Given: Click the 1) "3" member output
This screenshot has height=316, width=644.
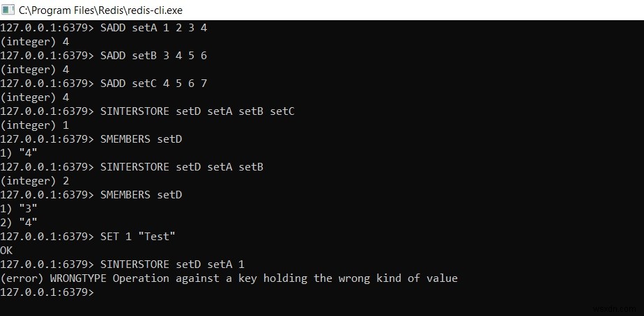Looking at the screenshot, I should (19, 209).
